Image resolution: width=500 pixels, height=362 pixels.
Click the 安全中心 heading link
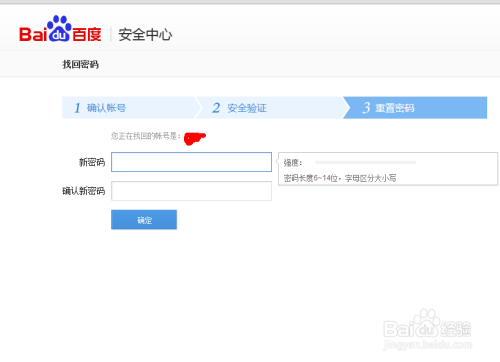(145, 35)
